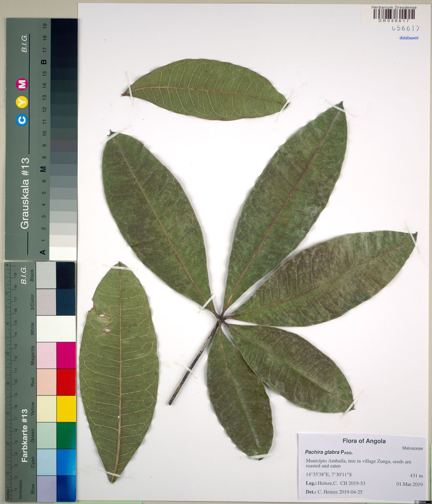432x504 pixels.
Task: Click the Herbarium Dresdense barcode
Action: pyautogui.click(x=393, y=14)
